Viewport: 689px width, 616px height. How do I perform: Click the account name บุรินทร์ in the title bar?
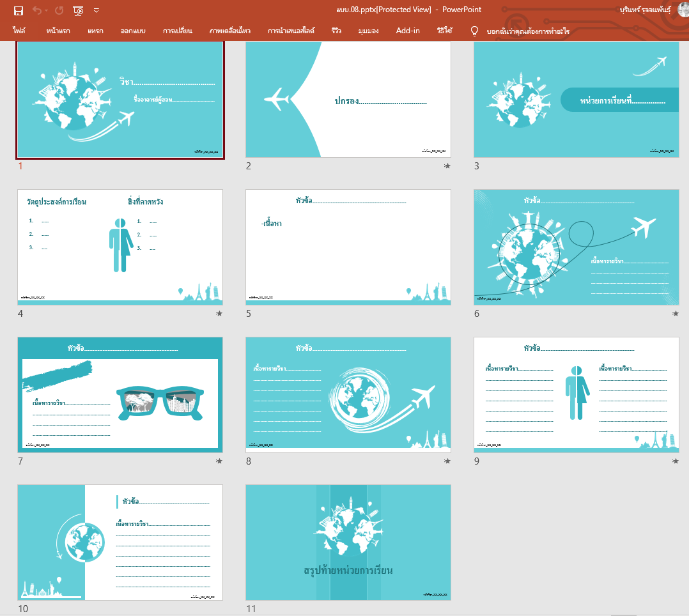(645, 10)
